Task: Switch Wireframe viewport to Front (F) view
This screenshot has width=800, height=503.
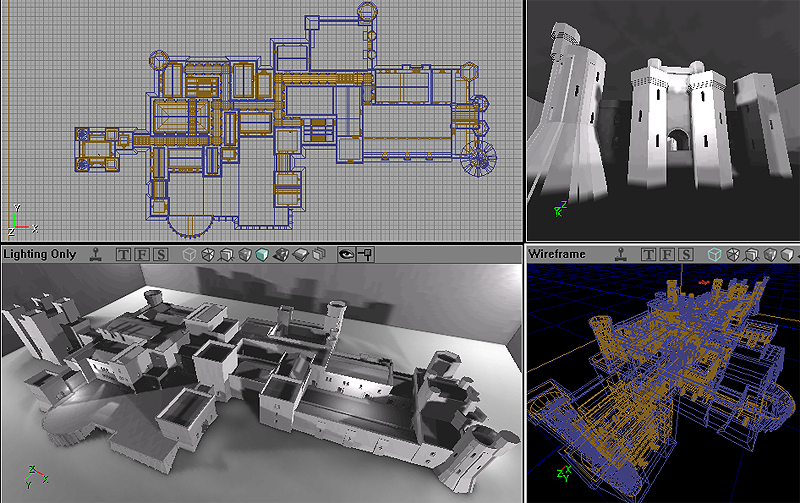Action: tap(667, 254)
